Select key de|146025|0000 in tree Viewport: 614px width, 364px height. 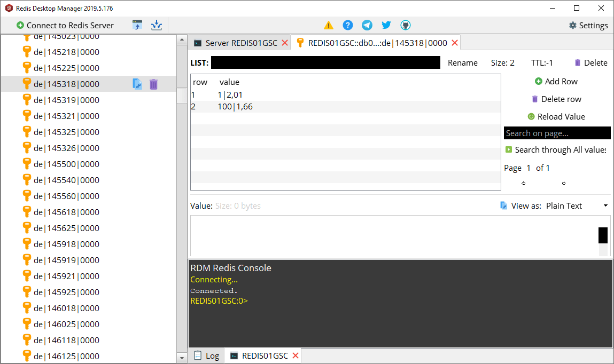66,325
